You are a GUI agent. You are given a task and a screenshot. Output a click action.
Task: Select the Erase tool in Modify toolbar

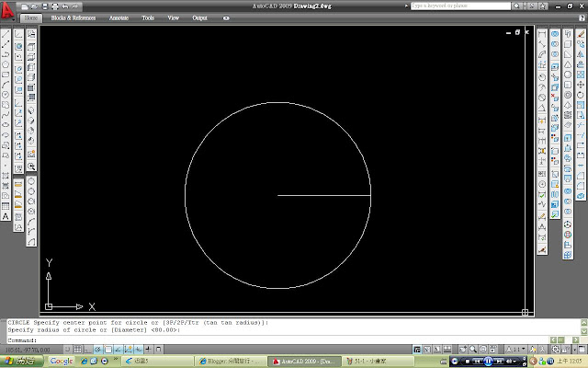(x=581, y=34)
